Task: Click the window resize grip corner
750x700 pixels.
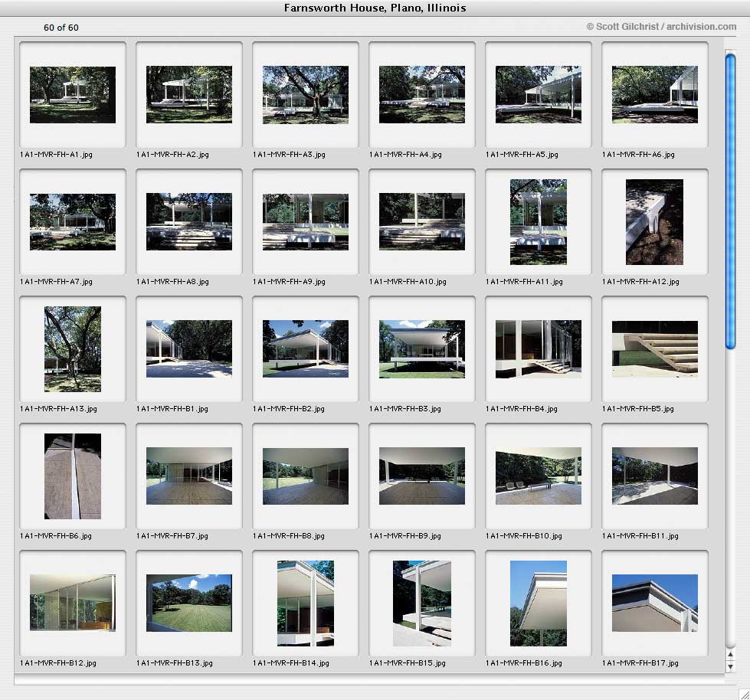Action: pyautogui.click(x=744, y=694)
